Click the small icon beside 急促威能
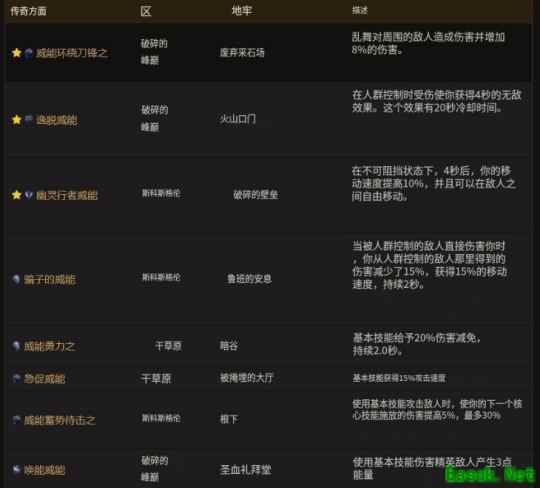This screenshot has height=488, width=540. (16, 378)
